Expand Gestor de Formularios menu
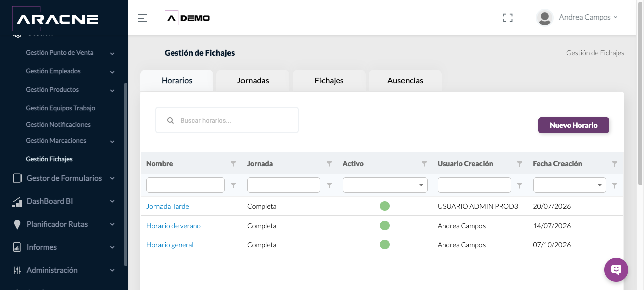The width and height of the screenshot is (644, 290). 112,178
